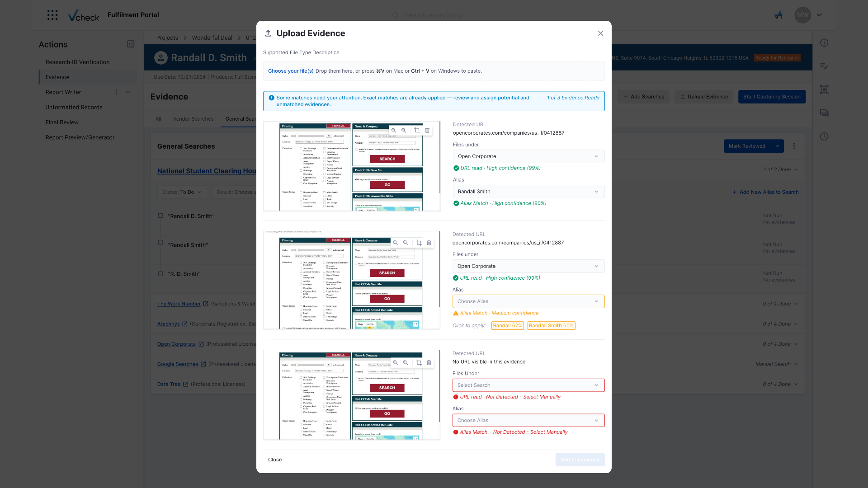The width and height of the screenshot is (868, 488).
Task: Apply the Randall Smith 60% alias suggestion
Action: 551,325
